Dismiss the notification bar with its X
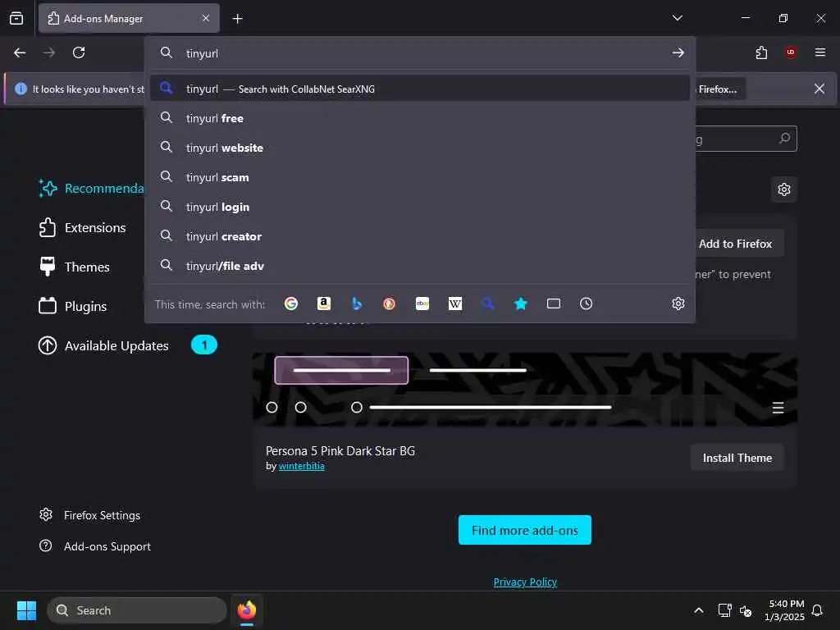This screenshot has width=840, height=630. pos(819,89)
